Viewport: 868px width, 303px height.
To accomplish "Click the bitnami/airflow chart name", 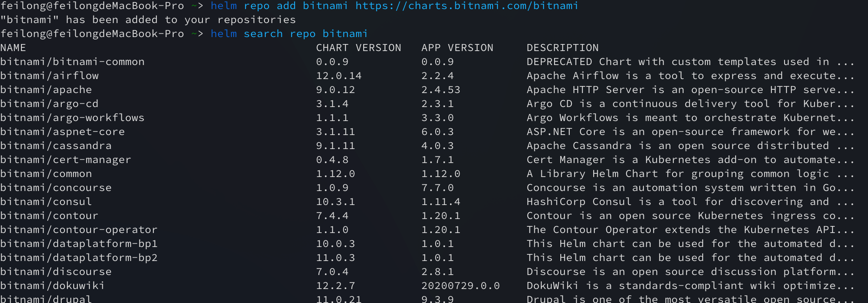I will (x=49, y=76).
